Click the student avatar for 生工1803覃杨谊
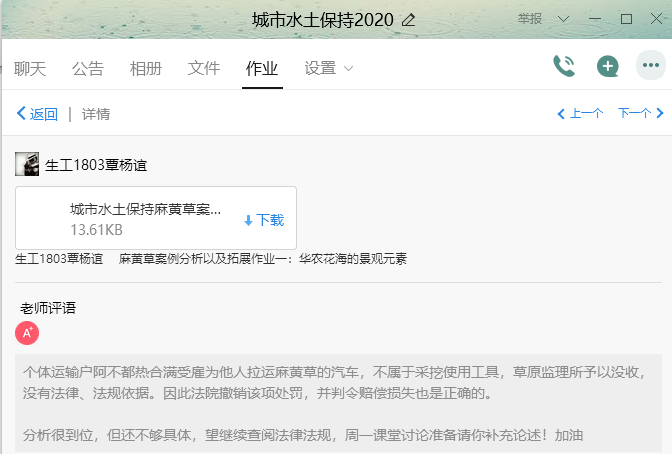This screenshot has width=672, height=454. tap(27, 164)
